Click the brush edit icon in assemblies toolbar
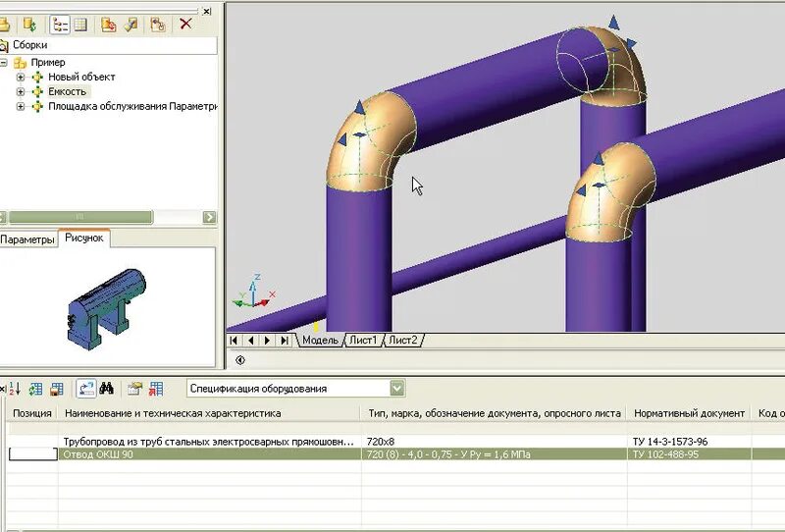785x532 pixels. click(x=131, y=25)
